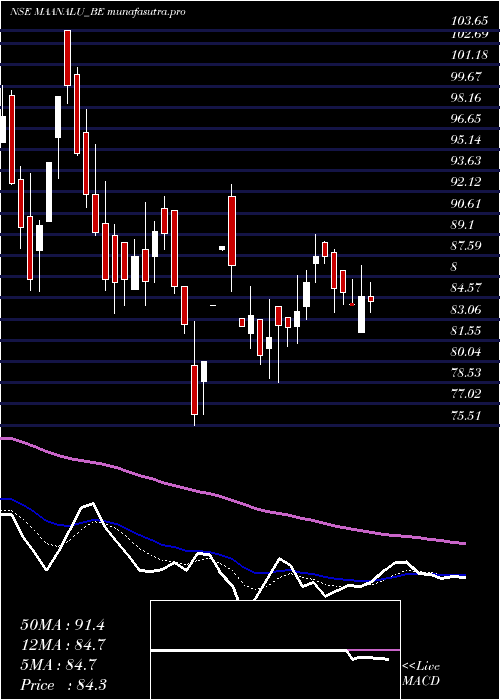
Task: Select the 96.65 price axis label
Action: pyautogui.click(x=467, y=119)
